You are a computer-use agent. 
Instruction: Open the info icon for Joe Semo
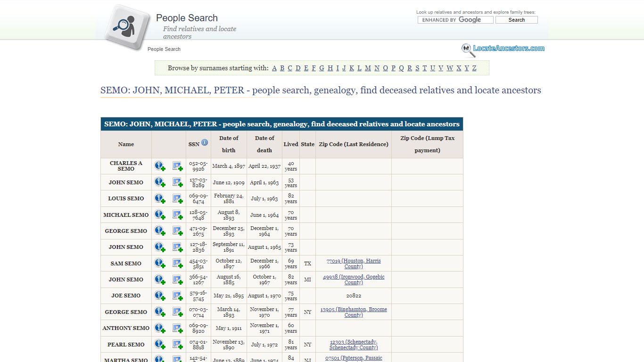click(160, 296)
